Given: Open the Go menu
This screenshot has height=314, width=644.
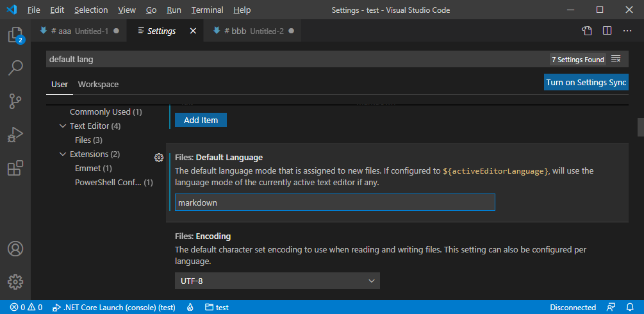Looking at the screenshot, I should pos(151,10).
